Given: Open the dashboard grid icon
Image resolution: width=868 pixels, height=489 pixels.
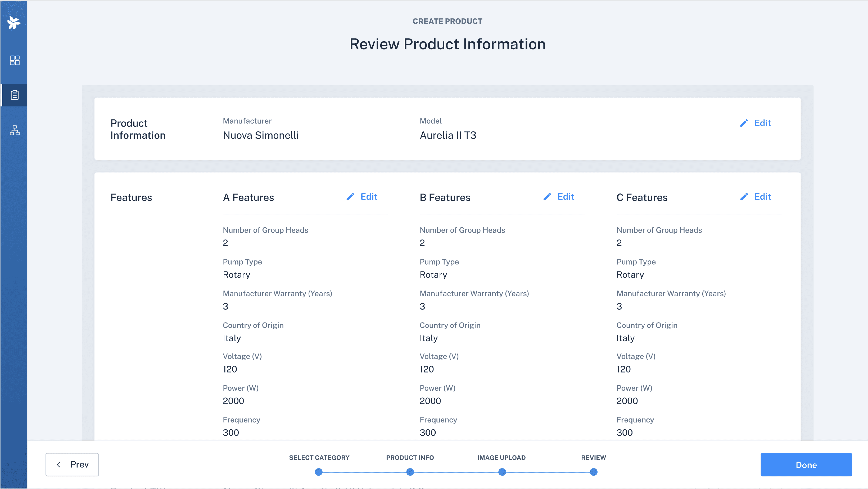Looking at the screenshot, I should coord(14,61).
